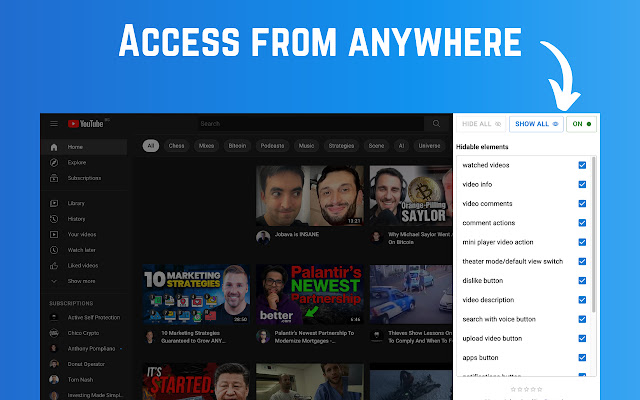
Task: Open the Jobava is INSANE thumbnail
Action: coord(310,196)
